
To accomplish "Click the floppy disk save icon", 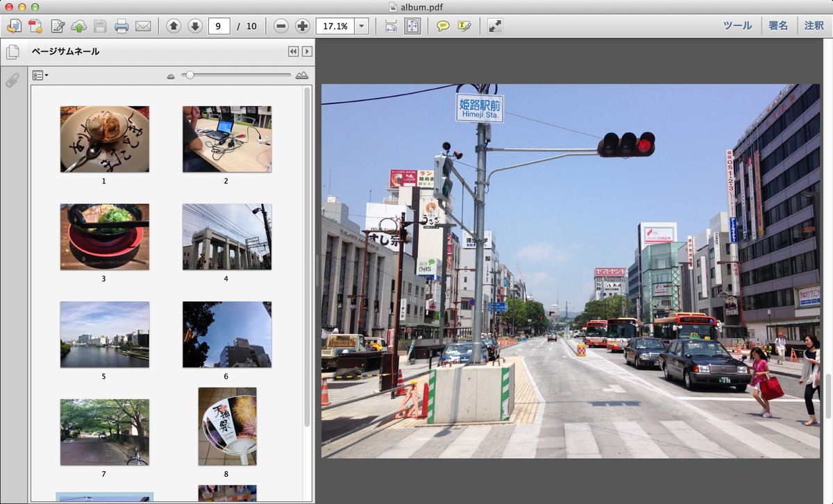I will pos(100,26).
